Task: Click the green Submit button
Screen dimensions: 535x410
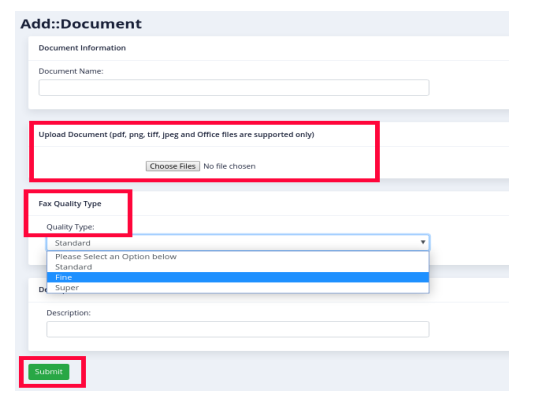Action: 49,371
